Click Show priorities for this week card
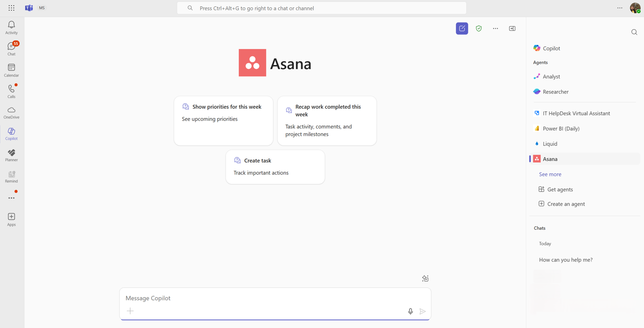Screen dimensions: 644x328 coord(223,120)
